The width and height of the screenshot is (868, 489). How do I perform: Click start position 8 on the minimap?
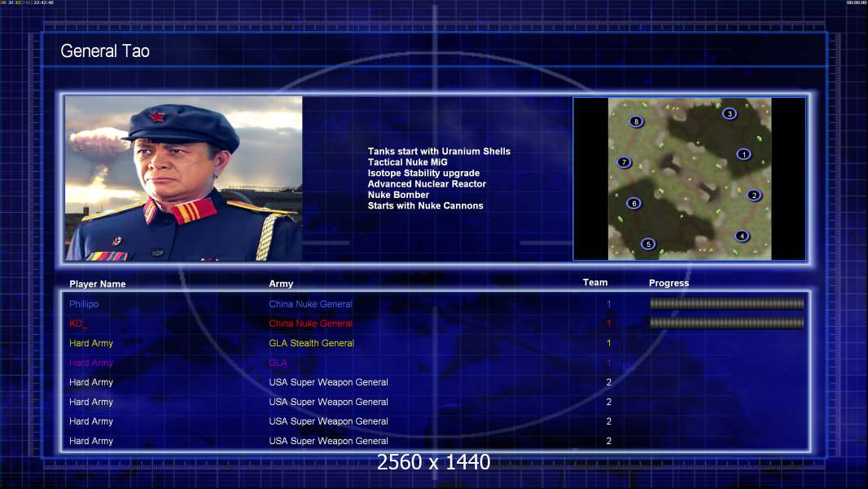click(636, 121)
